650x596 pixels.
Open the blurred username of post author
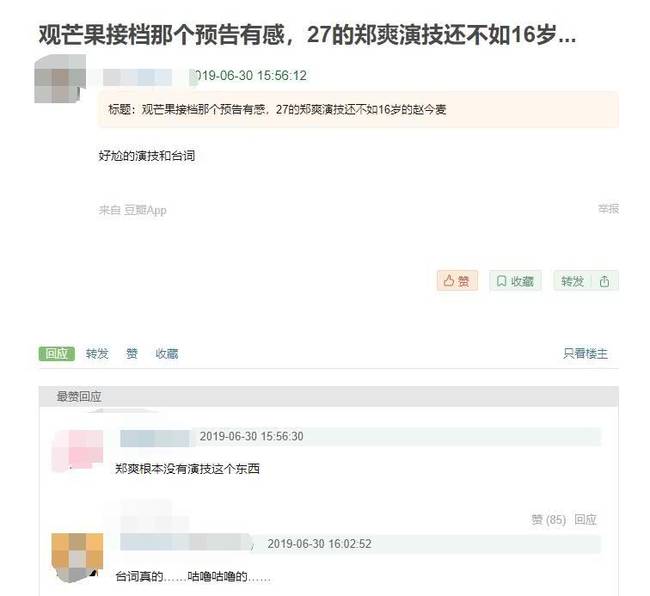point(137,77)
